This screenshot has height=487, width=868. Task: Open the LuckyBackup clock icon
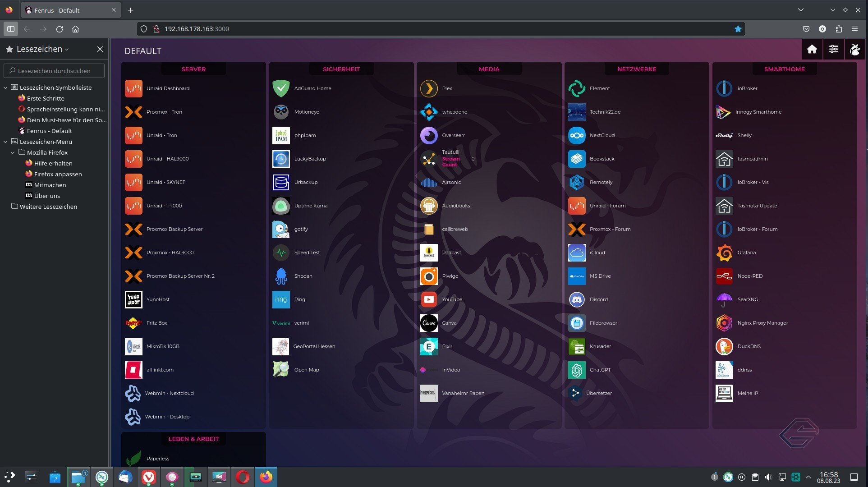coord(281,159)
